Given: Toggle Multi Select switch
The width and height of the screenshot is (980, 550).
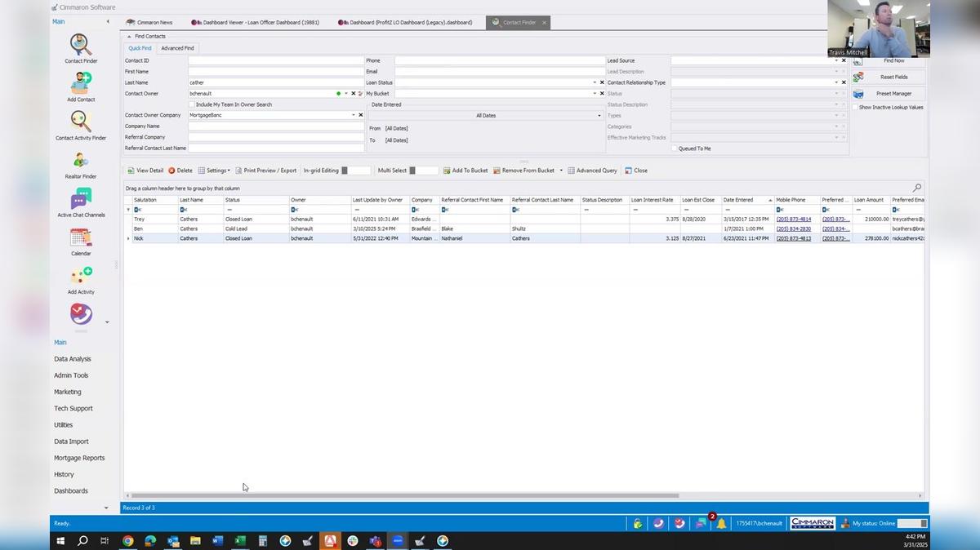Looking at the screenshot, I should pyautogui.click(x=423, y=171).
